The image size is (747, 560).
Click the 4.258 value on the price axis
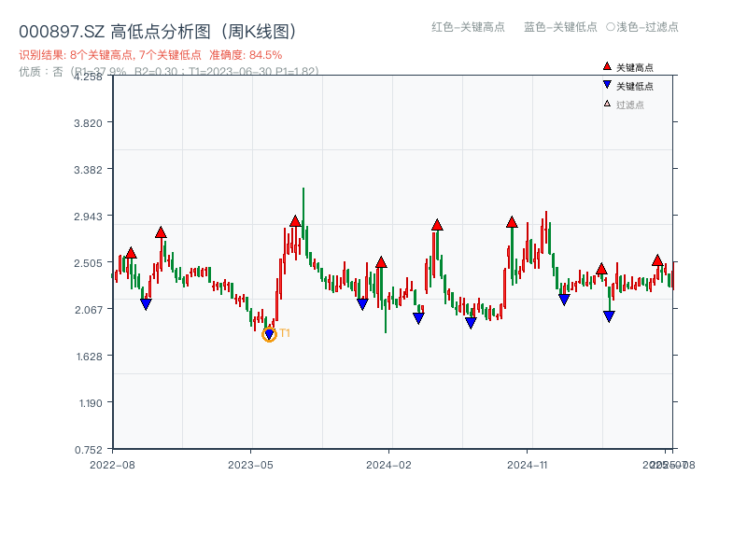pyautogui.click(x=89, y=78)
